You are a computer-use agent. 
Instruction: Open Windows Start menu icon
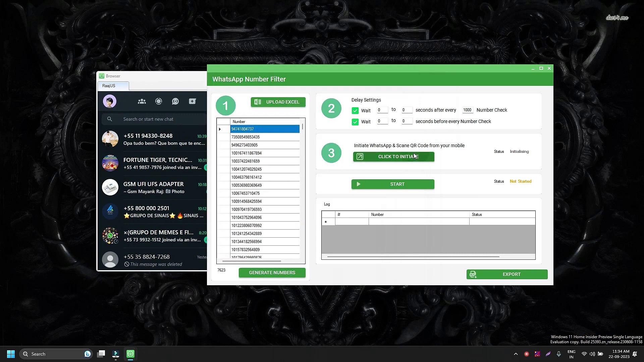11,354
